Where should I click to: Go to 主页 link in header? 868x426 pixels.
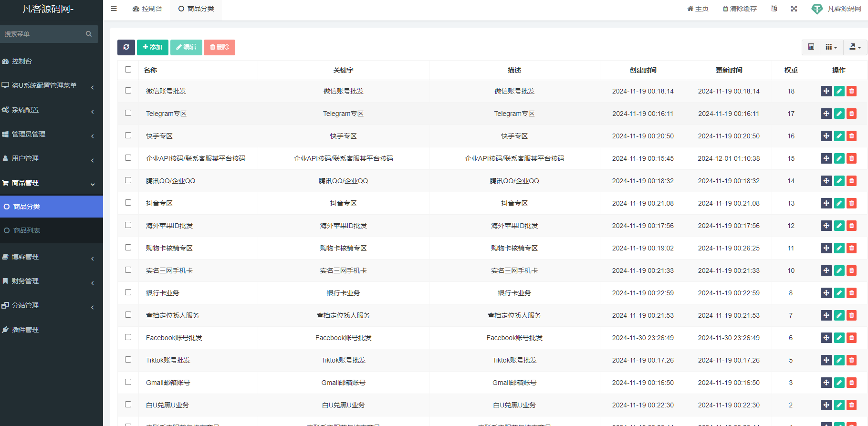tap(698, 9)
